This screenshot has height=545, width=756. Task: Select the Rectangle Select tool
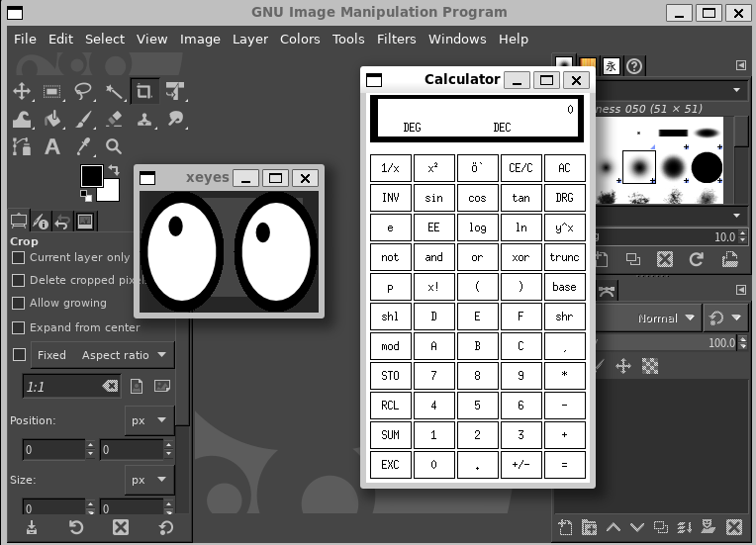click(51, 91)
